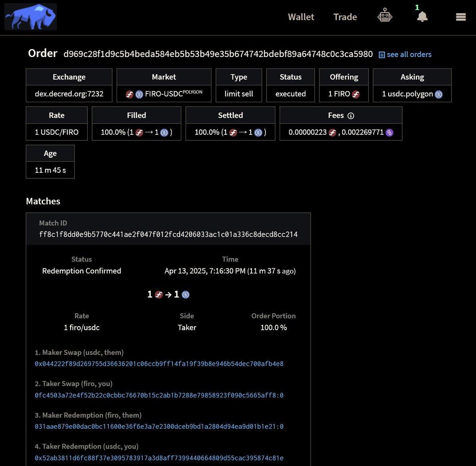Open the Maker Swap usdc transaction link

[159, 364]
